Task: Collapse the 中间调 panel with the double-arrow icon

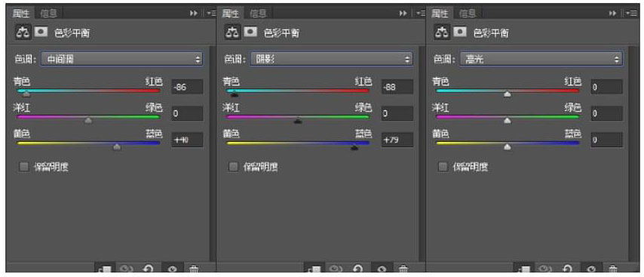Action: (x=194, y=13)
